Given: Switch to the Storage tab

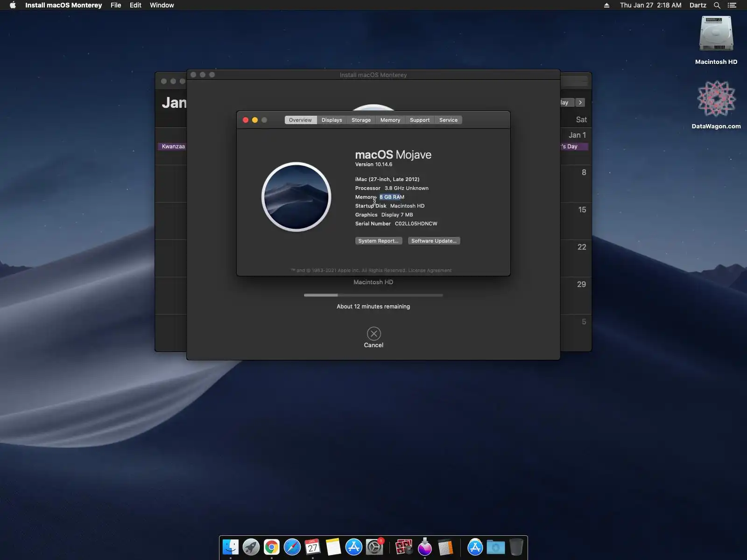Looking at the screenshot, I should click(x=361, y=120).
